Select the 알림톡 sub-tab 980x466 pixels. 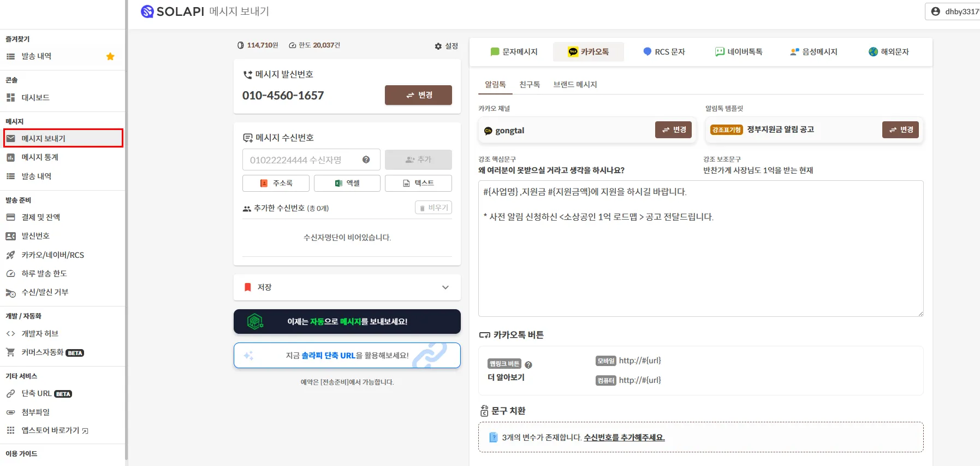click(495, 85)
